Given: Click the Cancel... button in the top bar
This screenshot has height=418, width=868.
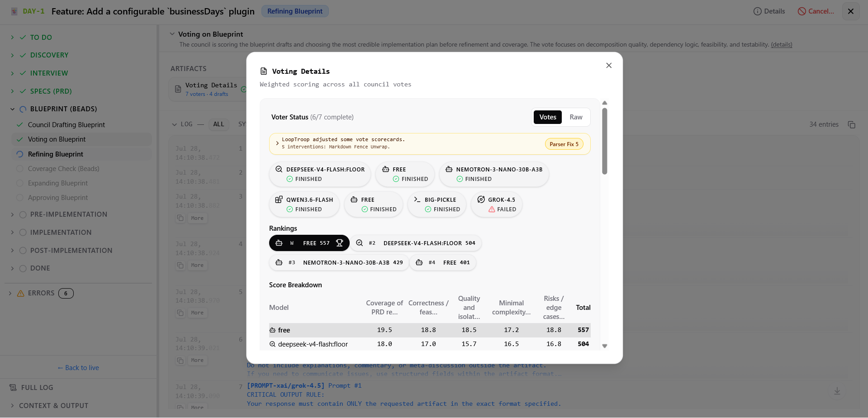Looking at the screenshot, I should point(816,11).
